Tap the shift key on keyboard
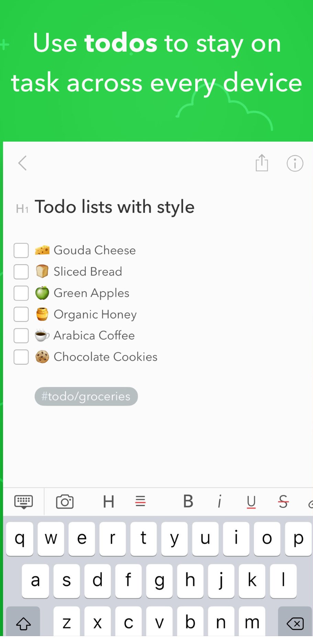The image size is (313, 644). pos(23,623)
